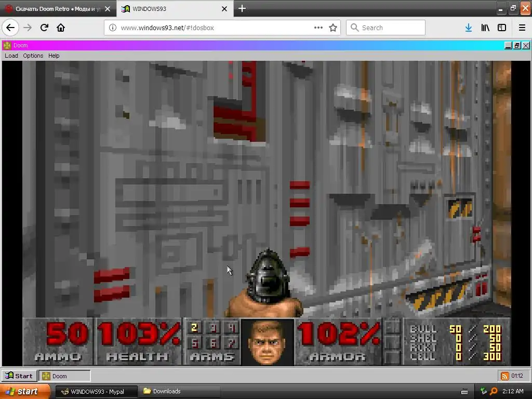Click the RSS feed icon in Windows93 tray
532x399 pixels.
click(x=505, y=376)
